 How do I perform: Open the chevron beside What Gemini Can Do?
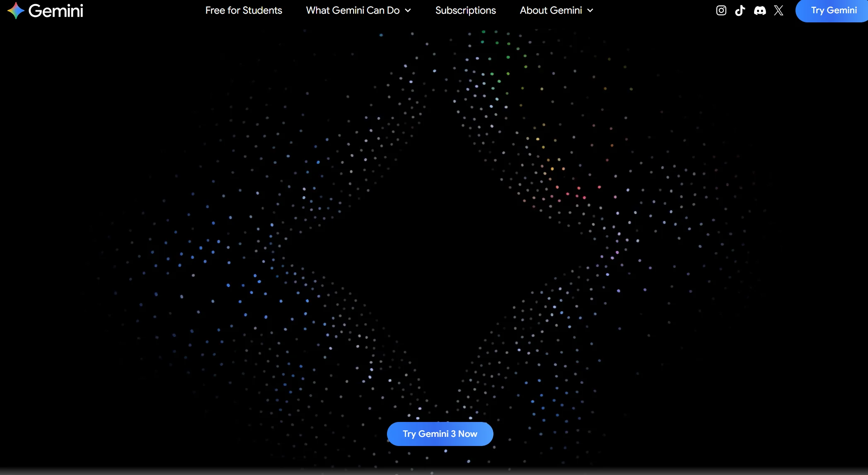408,10
